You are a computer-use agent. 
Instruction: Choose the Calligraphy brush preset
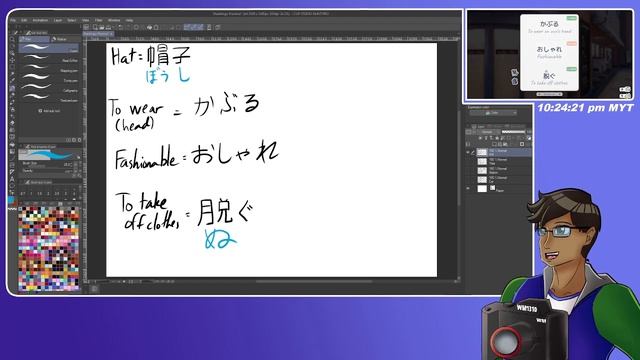click(49, 89)
